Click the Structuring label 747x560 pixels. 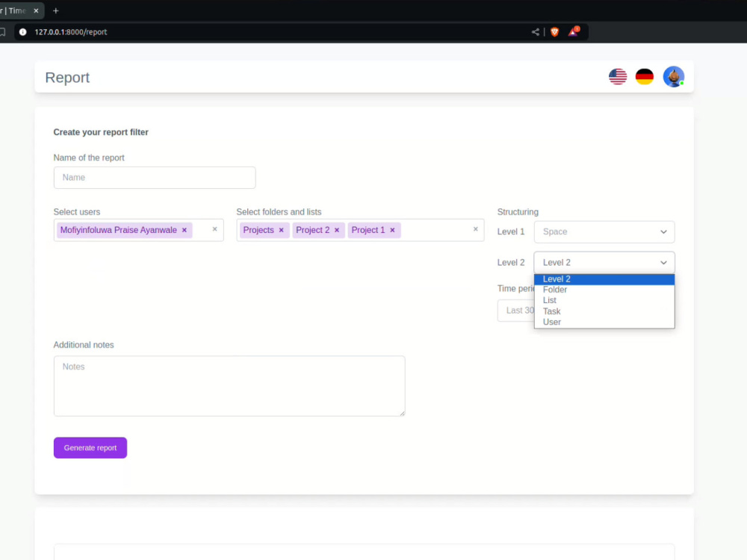tap(518, 212)
